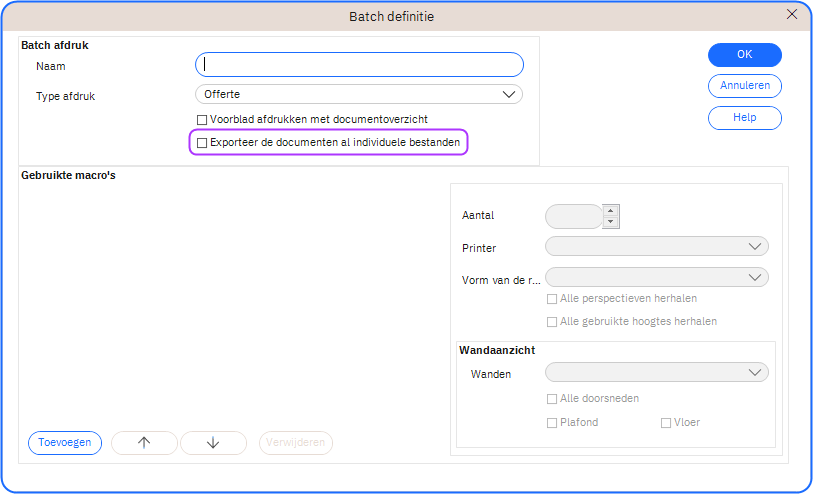Check Alle gebruikte hoogtes herhalen

552,322
